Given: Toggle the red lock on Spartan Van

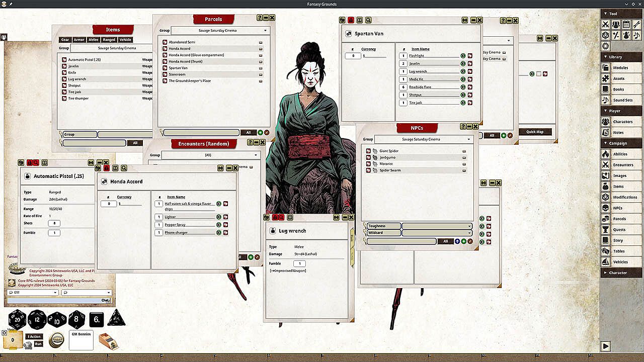Looking at the screenshot, I should 351,20.
